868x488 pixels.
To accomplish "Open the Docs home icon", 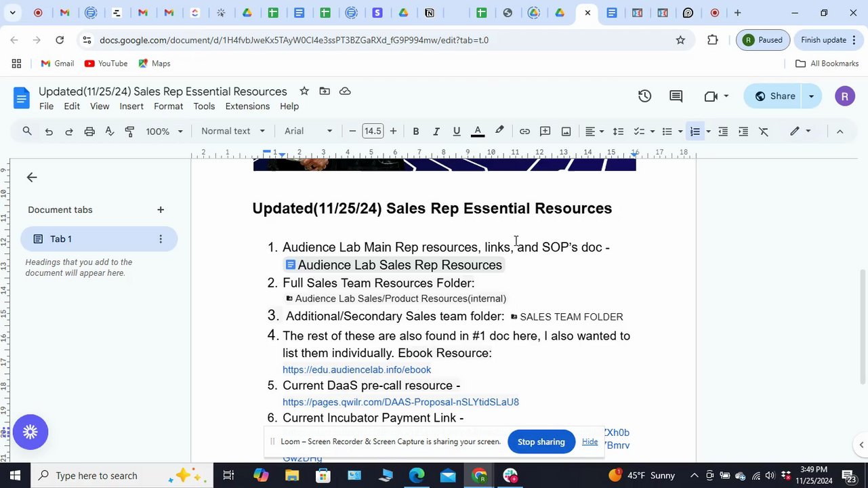I will click(21, 98).
